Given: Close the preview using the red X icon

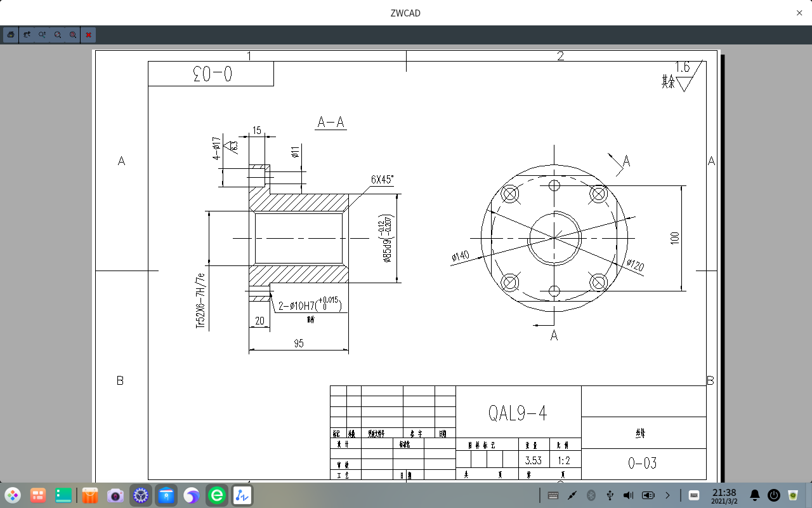Looking at the screenshot, I should click(x=88, y=35).
